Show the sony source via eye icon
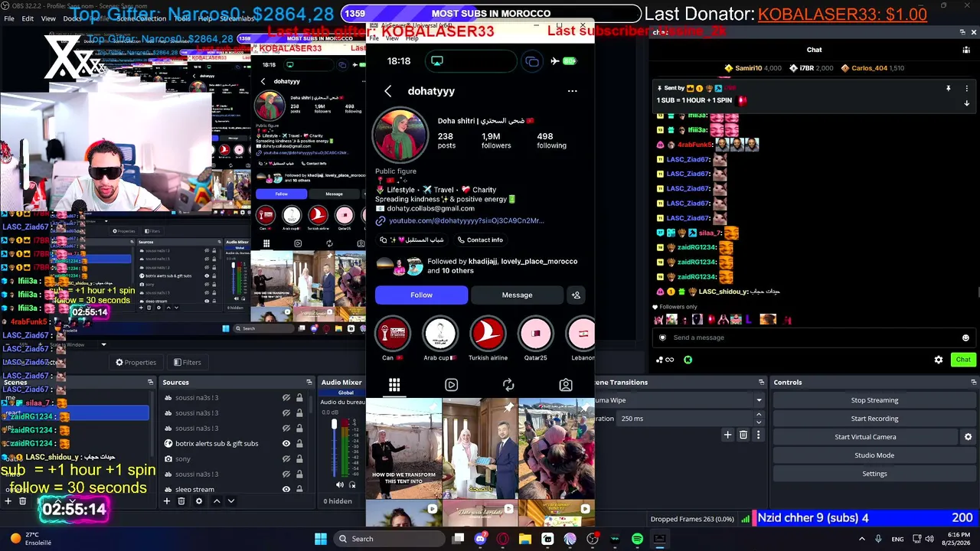This screenshot has height=551, width=980. pos(286,459)
